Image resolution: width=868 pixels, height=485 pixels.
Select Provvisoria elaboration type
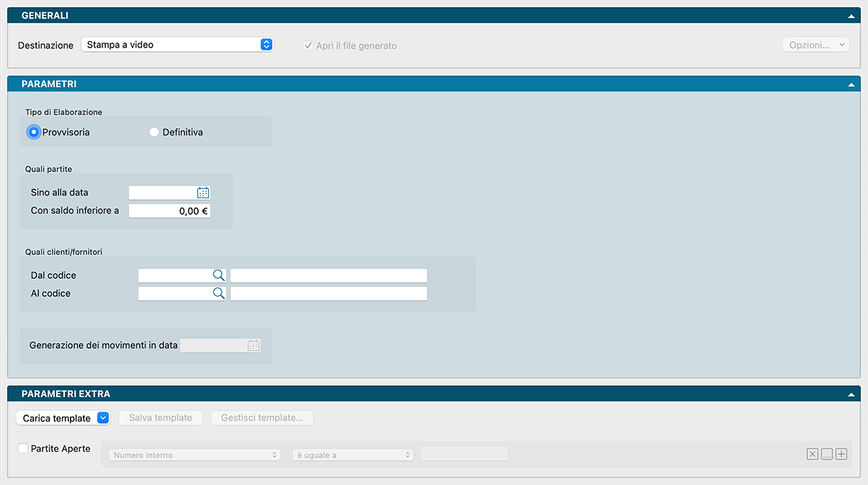pos(33,132)
